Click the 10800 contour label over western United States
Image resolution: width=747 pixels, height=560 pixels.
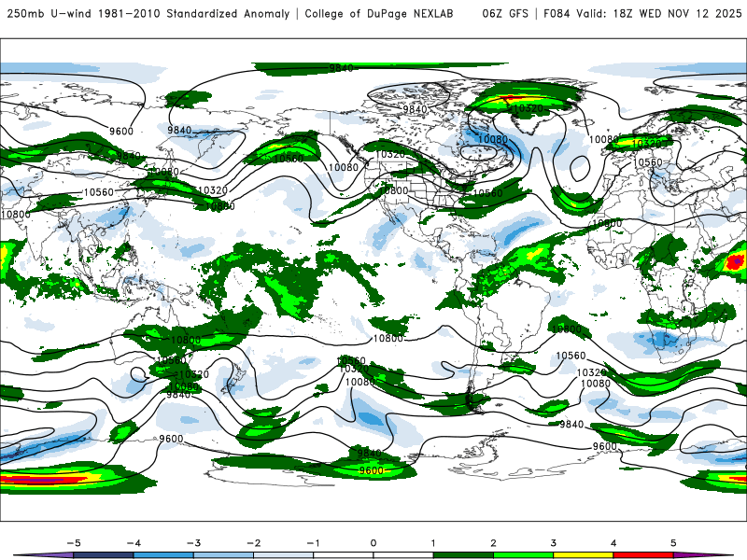tap(394, 191)
